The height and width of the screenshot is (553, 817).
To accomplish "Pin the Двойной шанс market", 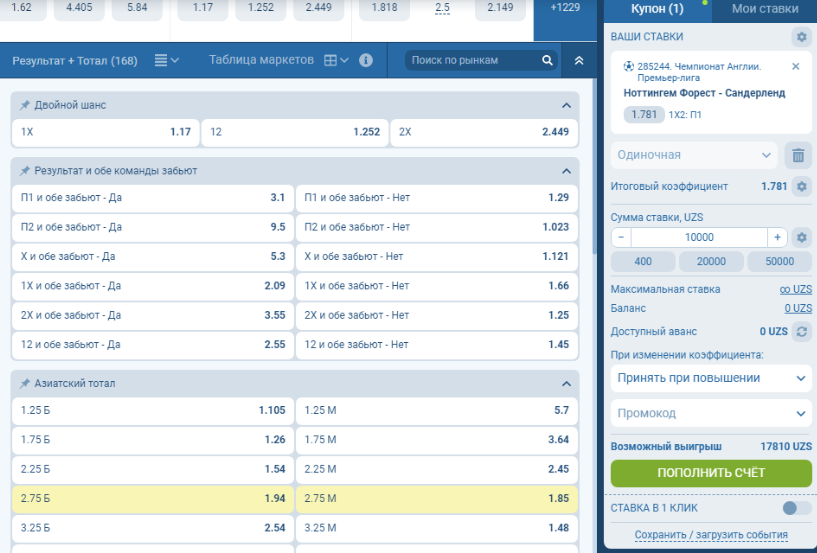I will point(24,105).
